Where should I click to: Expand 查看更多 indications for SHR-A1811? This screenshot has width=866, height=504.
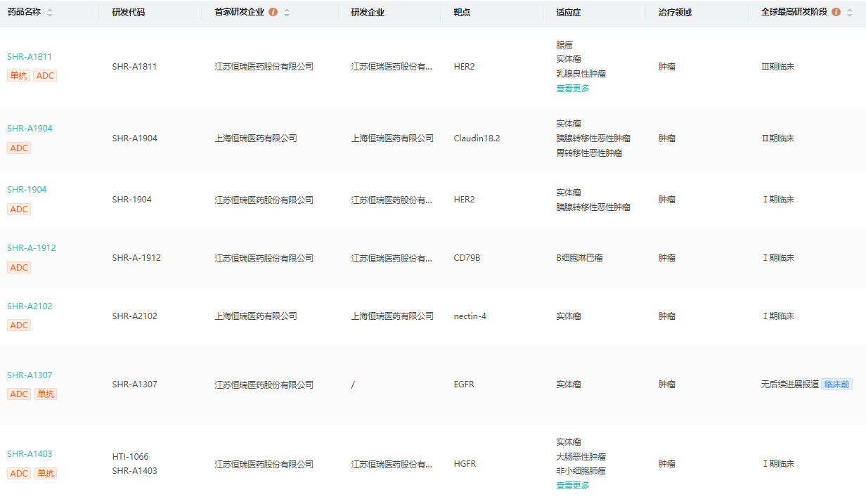[573, 89]
